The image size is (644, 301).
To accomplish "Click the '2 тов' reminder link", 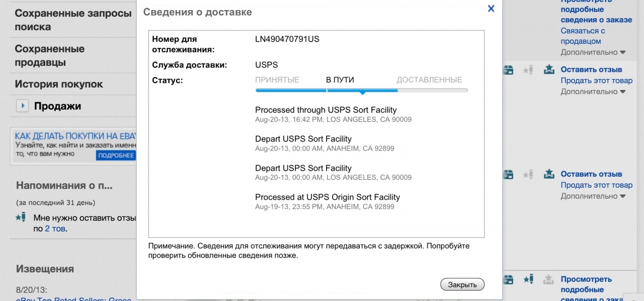I will (55, 229).
